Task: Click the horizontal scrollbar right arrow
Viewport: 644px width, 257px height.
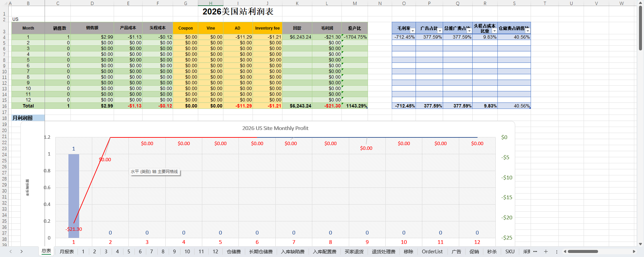Action: pyautogui.click(x=634, y=251)
